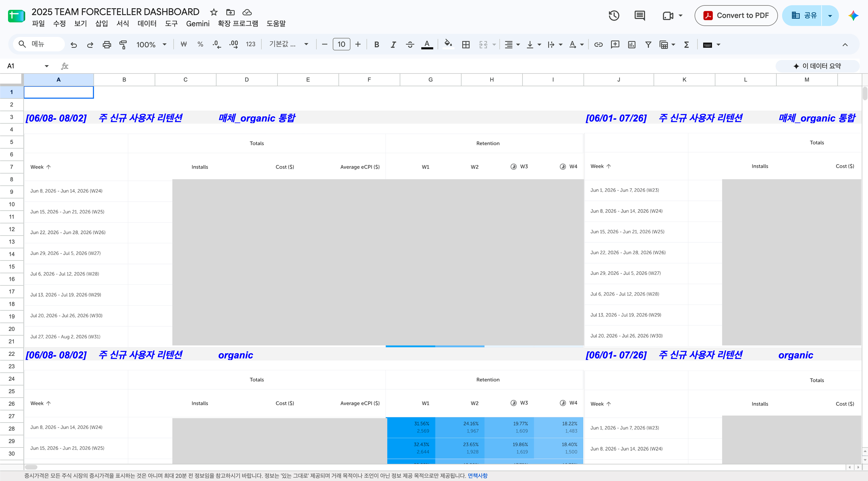This screenshot has height=481, width=868.
Task: Toggle bold formatting
Action: click(x=377, y=44)
